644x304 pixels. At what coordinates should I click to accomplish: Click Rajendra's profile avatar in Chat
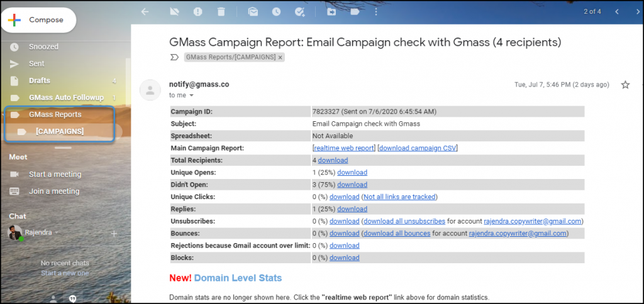pos(15,232)
